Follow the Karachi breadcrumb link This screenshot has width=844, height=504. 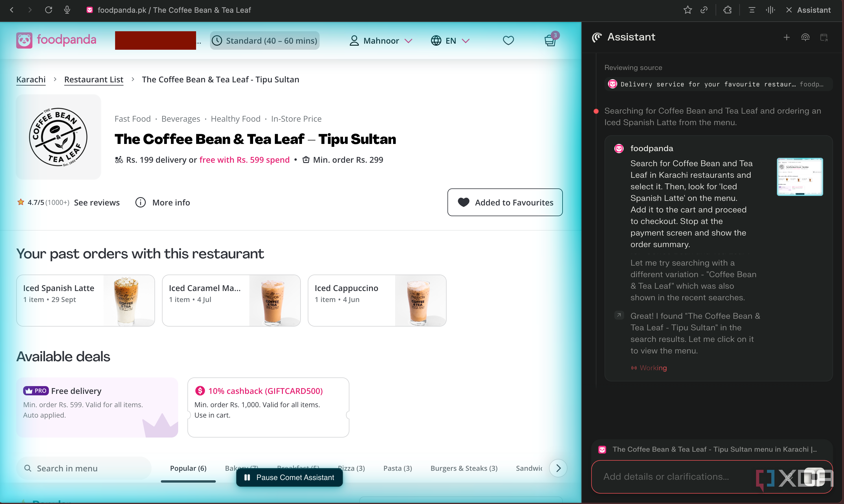pyautogui.click(x=31, y=79)
